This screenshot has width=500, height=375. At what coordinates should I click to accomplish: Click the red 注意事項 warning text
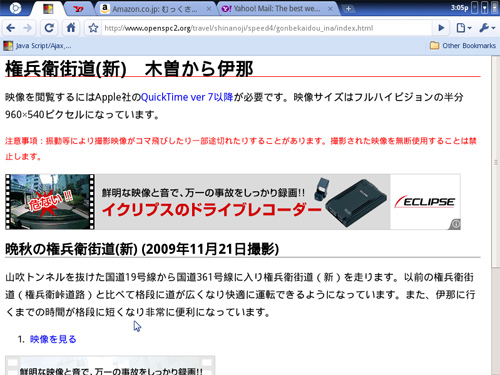tap(241, 148)
